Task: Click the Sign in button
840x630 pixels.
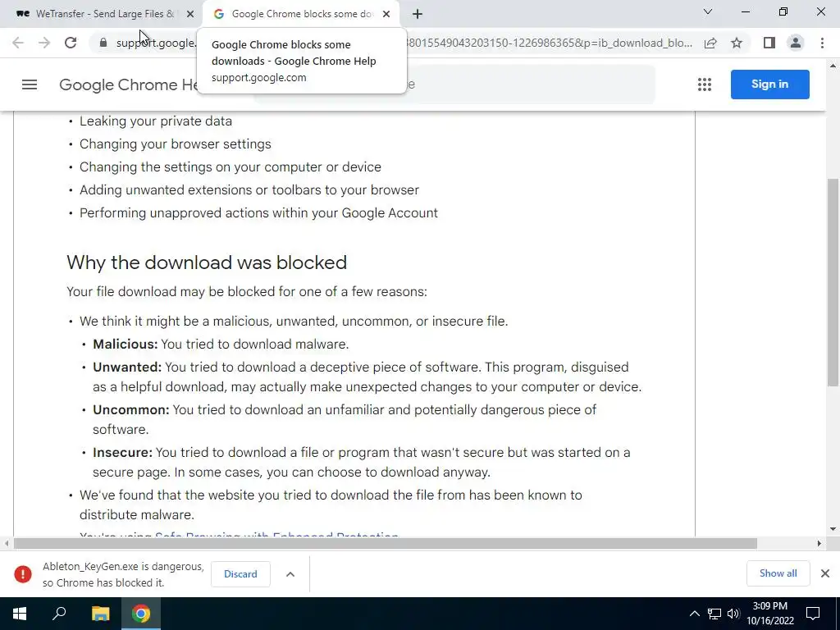Action: coord(769,84)
